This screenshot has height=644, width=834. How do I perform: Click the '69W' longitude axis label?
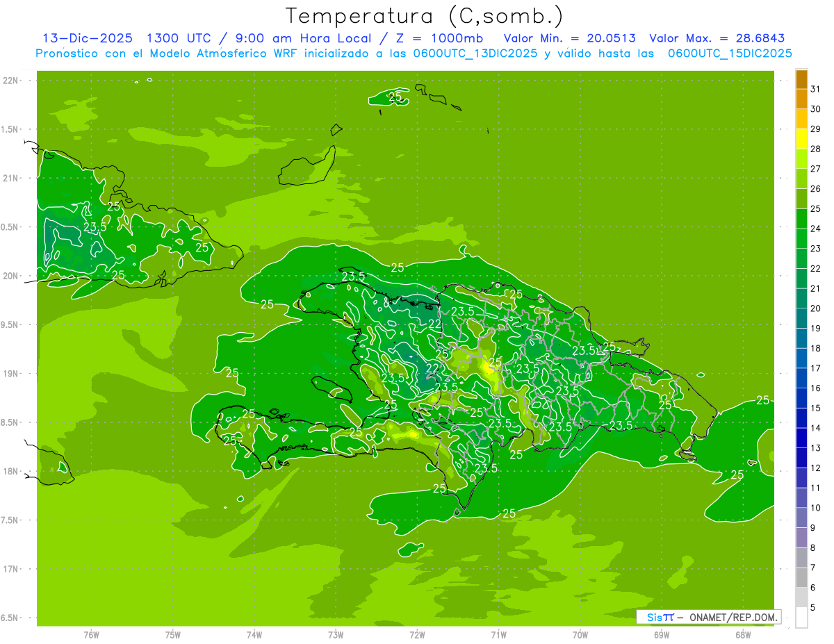[x=662, y=634]
